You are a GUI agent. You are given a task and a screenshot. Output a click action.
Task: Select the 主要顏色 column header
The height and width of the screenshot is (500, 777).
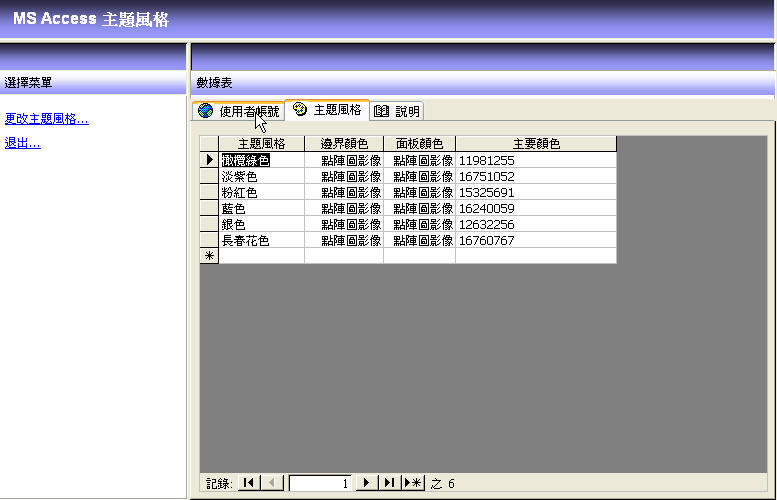tap(536, 144)
